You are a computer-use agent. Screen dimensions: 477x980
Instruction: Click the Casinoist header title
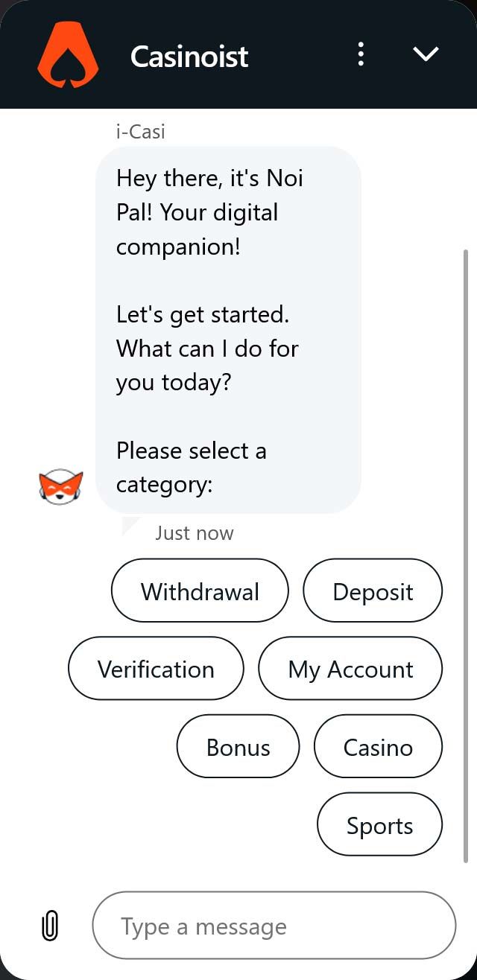tap(189, 56)
